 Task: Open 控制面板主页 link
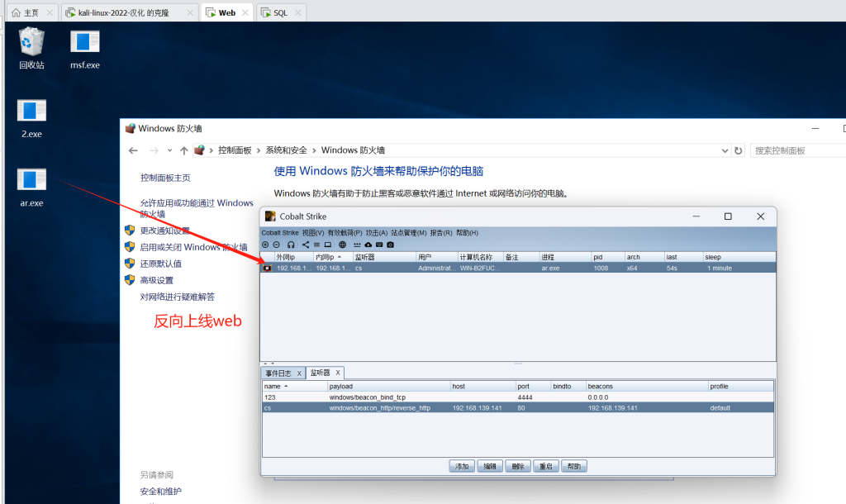coord(165,178)
